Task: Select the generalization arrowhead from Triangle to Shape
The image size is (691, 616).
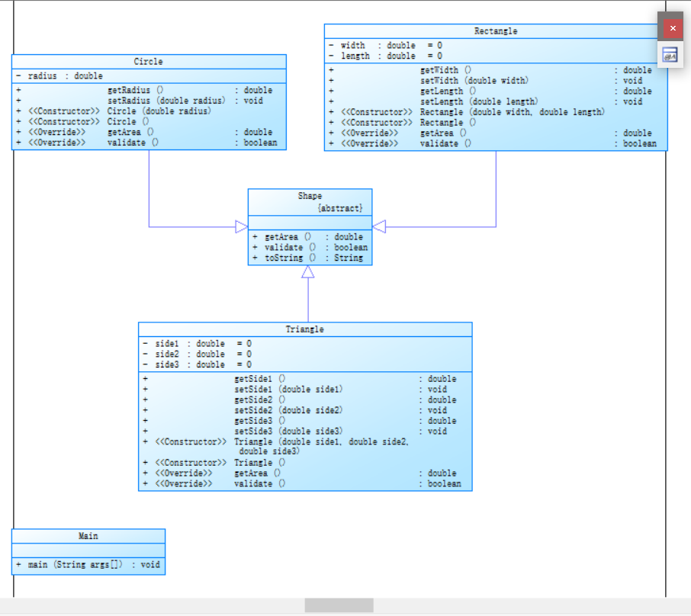Action: coord(308,272)
